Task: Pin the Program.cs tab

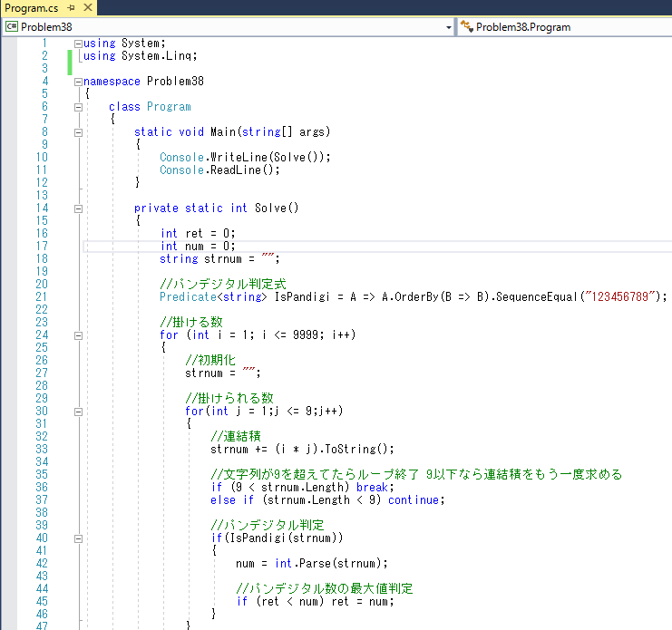Action: (71, 8)
